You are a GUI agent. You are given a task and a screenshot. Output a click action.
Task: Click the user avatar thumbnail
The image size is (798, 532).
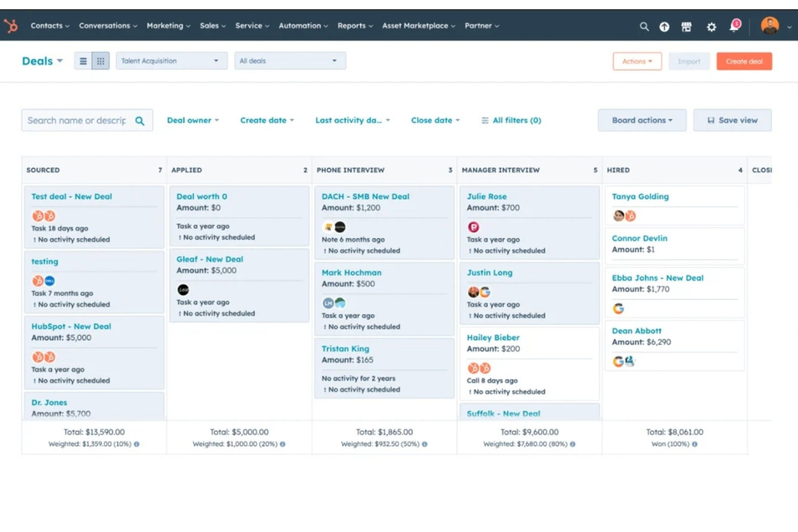click(770, 25)
